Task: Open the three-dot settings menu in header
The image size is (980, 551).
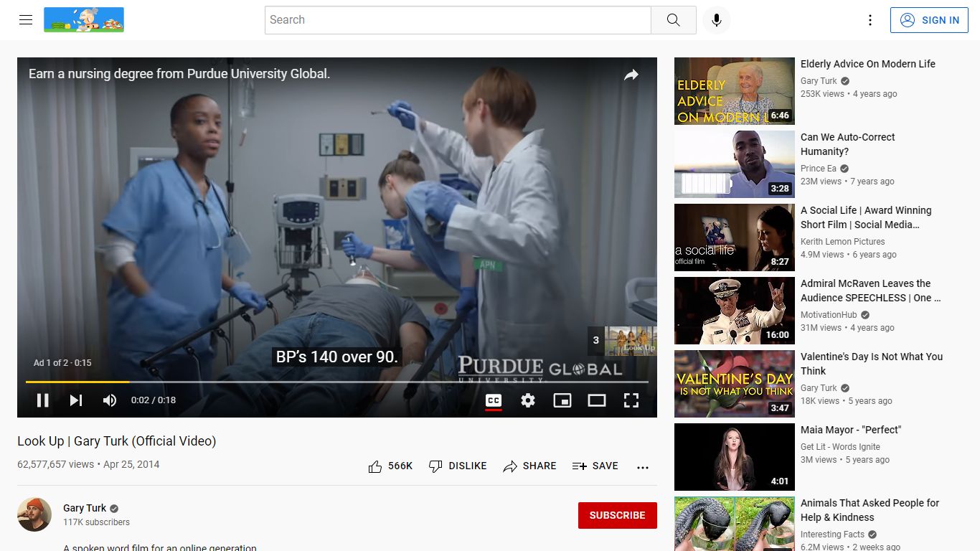Action: click(870, 20)
